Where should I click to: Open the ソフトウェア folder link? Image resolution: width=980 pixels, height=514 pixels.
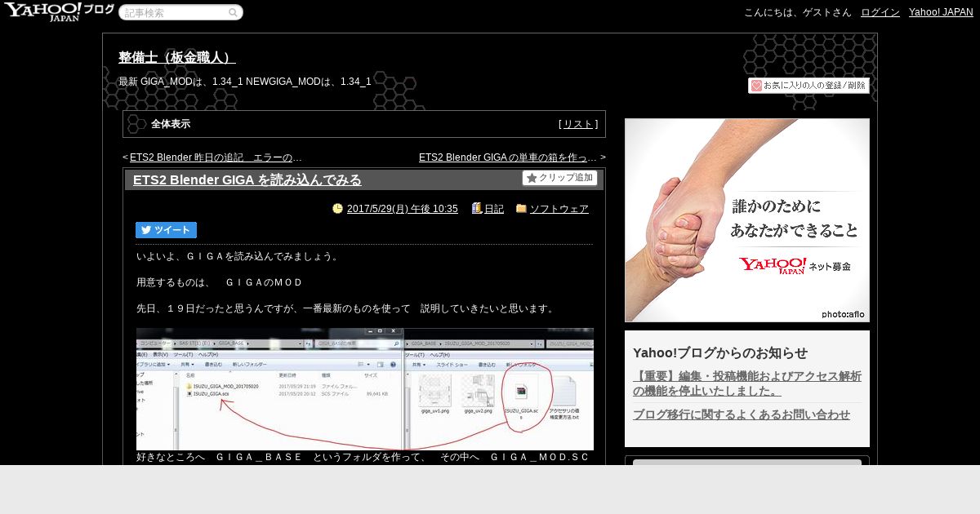[x=559, y=209]
